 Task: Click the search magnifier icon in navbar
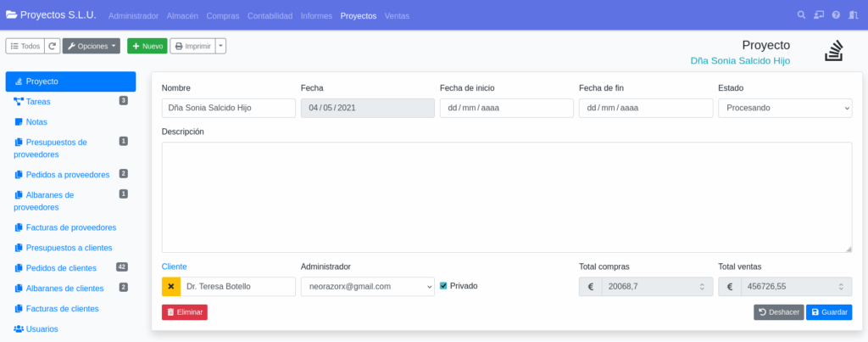click(x=802, y=15)
